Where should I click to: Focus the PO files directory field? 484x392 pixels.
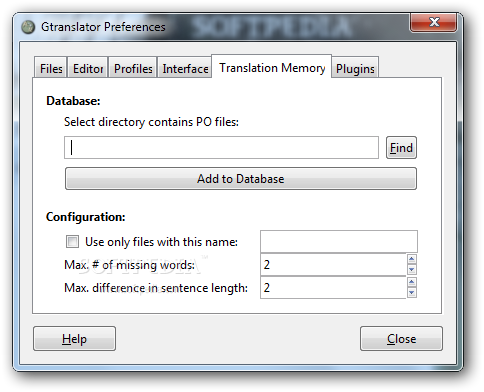[x=221, y=147]
